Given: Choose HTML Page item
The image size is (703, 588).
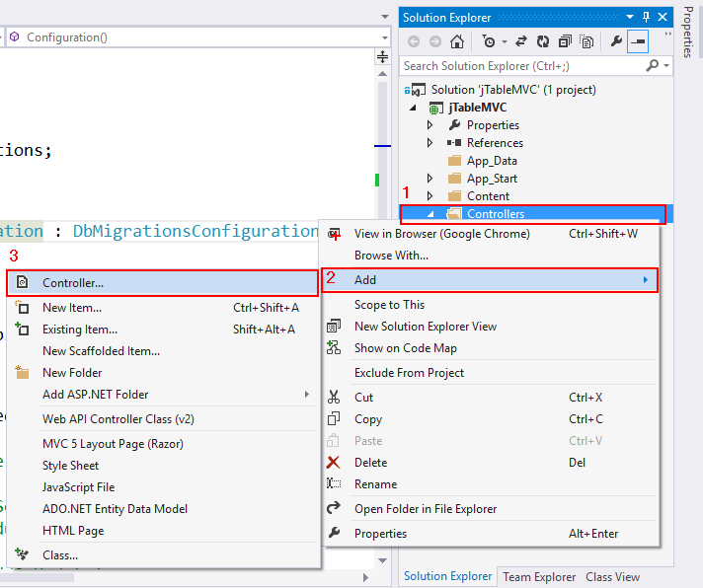Looking at the screenshot, I should coord(162,531).
